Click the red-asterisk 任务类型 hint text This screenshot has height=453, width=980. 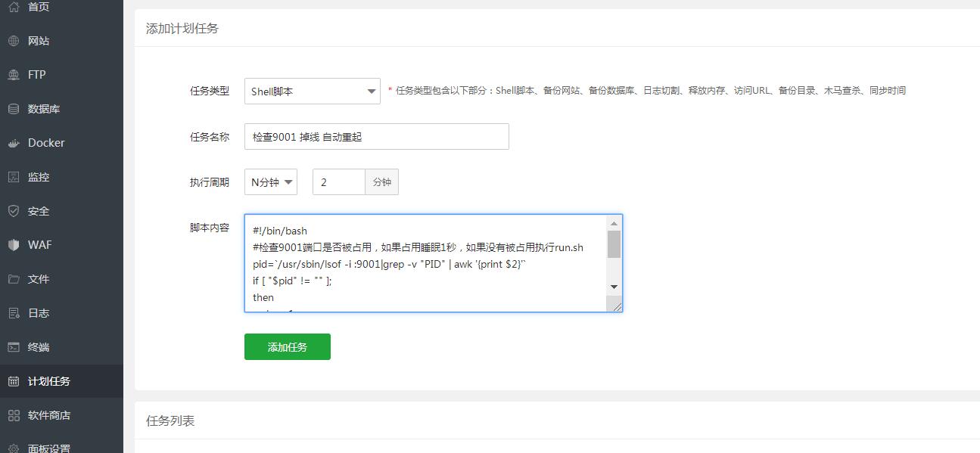(647, 91)
